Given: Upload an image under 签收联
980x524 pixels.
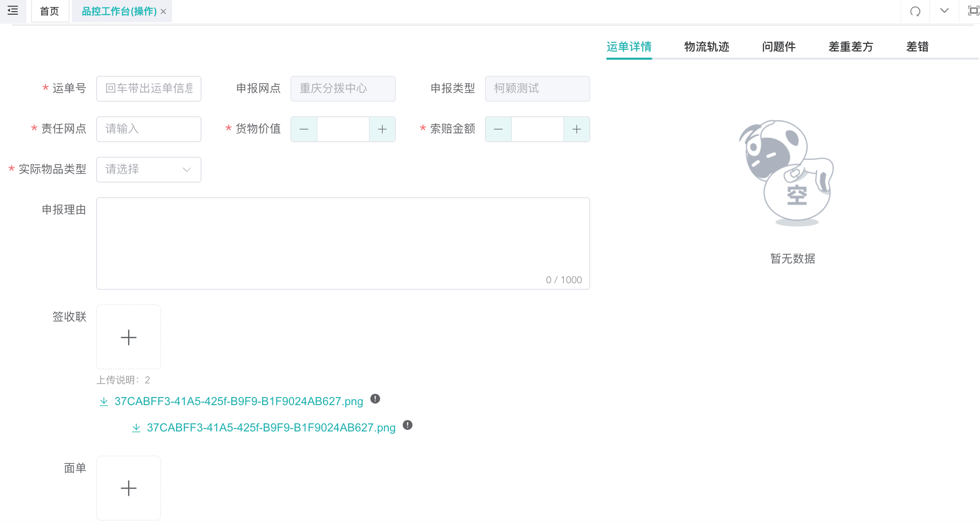Looking at the screenshot, I should pos(129,337).
